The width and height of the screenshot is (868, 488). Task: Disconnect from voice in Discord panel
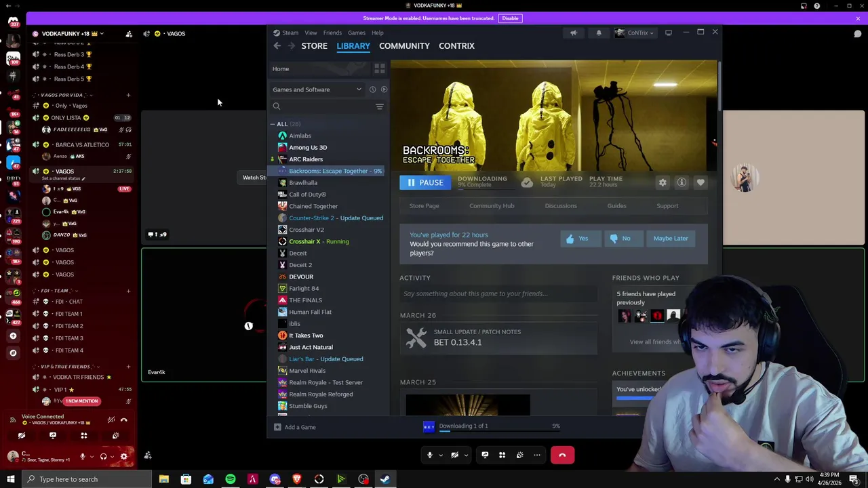click(x=124, y=420)
